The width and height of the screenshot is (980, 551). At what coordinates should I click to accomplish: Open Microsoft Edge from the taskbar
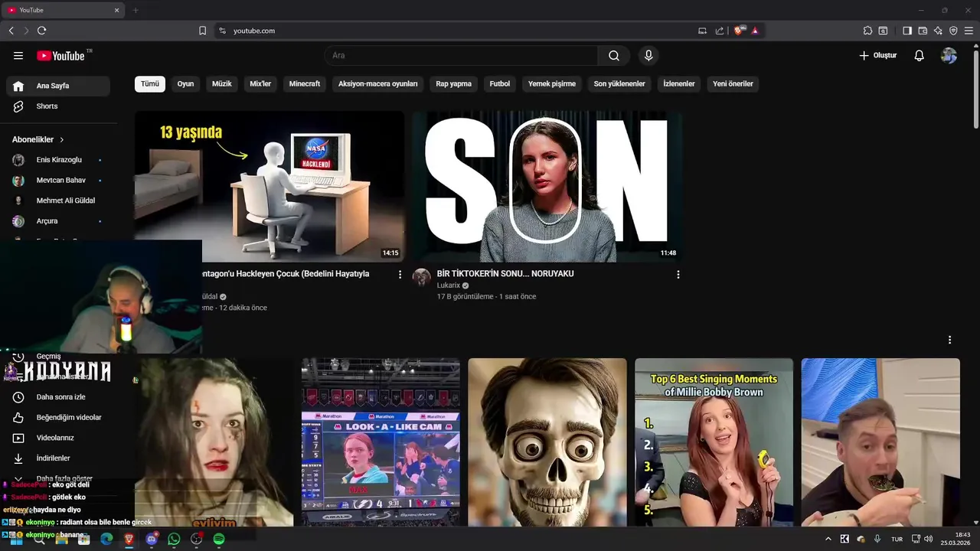click(106, 539)
